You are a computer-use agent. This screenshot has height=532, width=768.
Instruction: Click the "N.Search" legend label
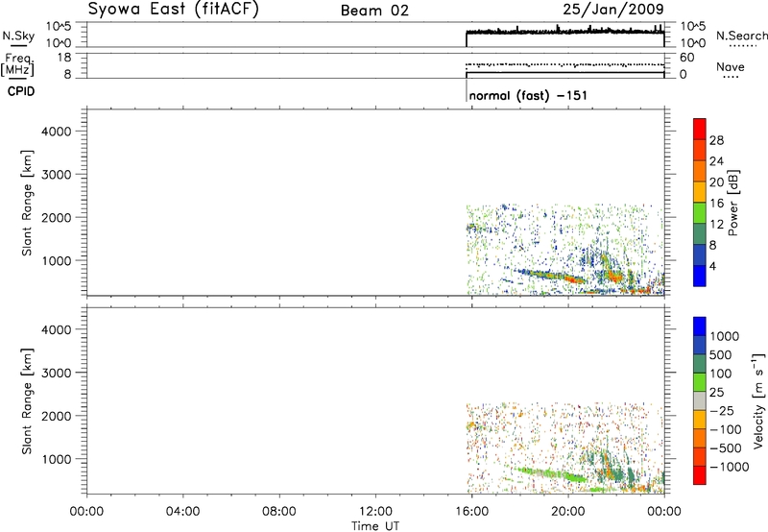tap(741, 36)
